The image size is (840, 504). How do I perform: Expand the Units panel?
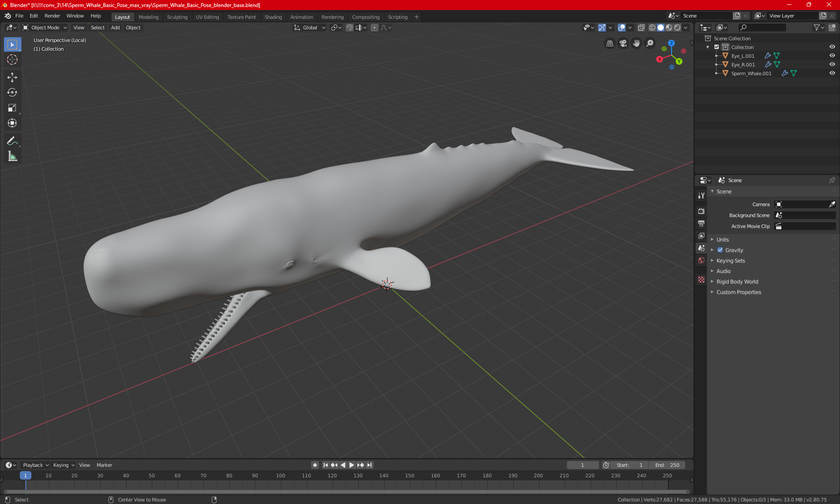tap(722, 240)
